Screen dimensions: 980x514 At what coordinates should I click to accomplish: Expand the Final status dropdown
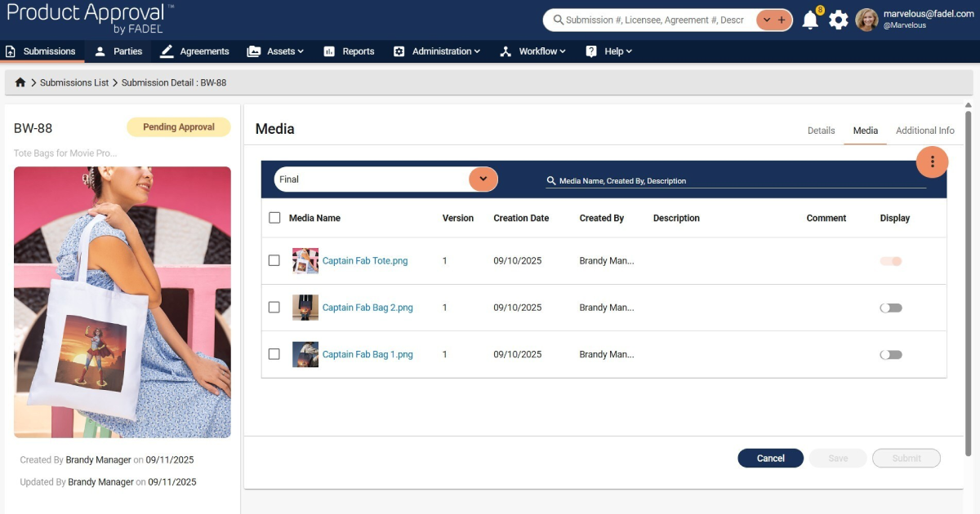click(x=482, y=179)
